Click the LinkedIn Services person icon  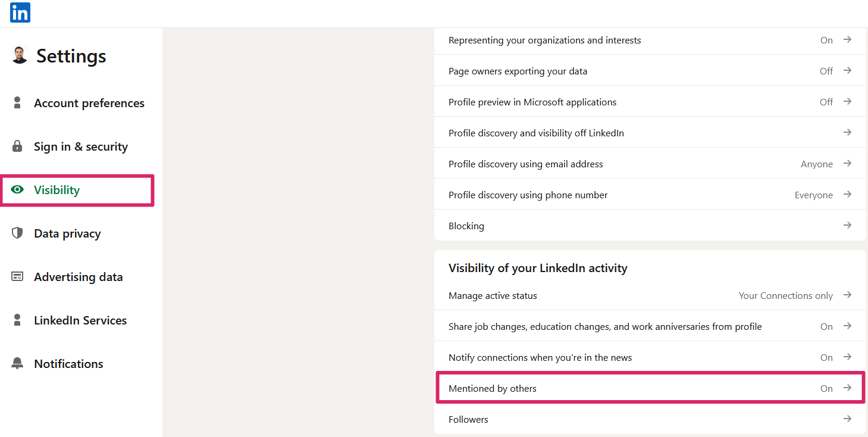click(17, 320)
